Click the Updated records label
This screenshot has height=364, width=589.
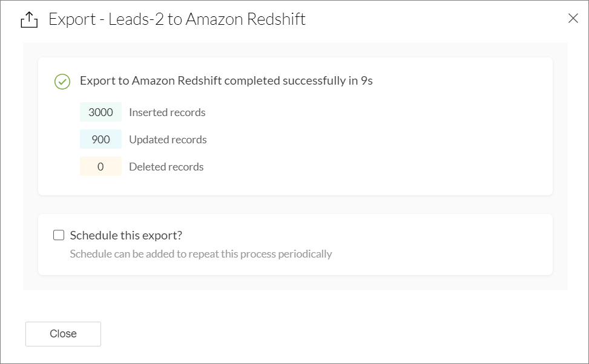[x=168, y=140]
